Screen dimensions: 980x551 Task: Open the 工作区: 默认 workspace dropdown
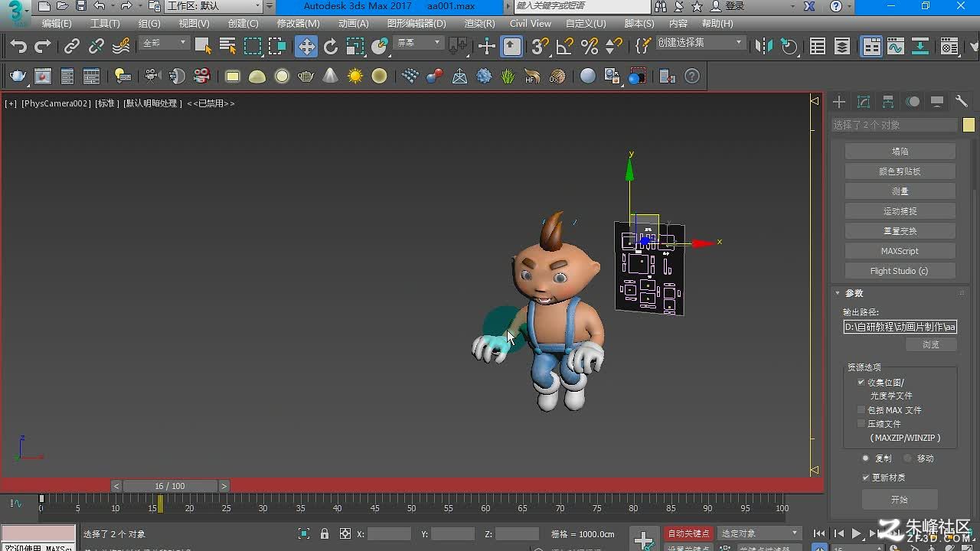[x=214, y=6]
